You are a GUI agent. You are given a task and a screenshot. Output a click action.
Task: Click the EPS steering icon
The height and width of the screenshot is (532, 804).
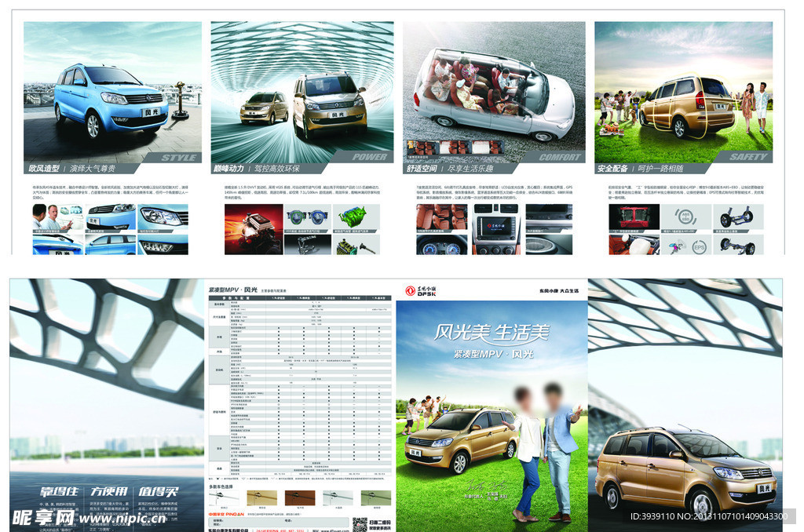[698, 247]
